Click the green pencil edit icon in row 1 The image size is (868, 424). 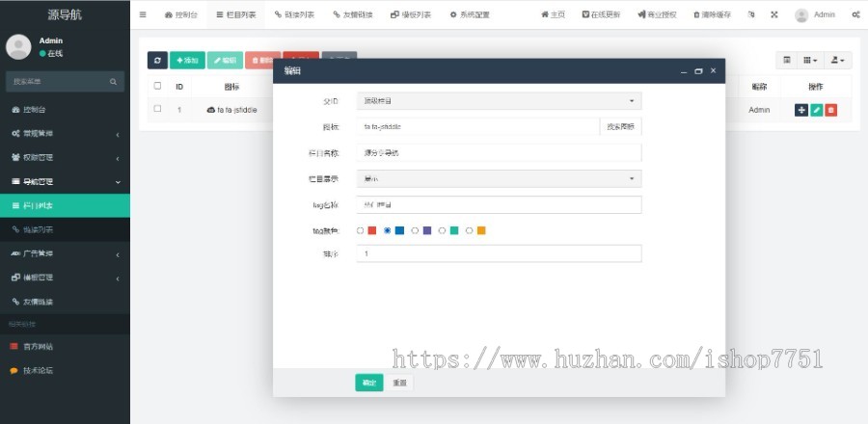click(x=817, y=110)
